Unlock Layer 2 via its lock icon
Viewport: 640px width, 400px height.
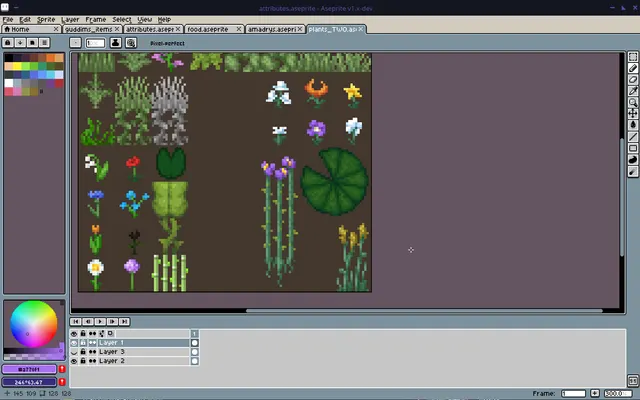pyautogui.click(x=83, y=361)
